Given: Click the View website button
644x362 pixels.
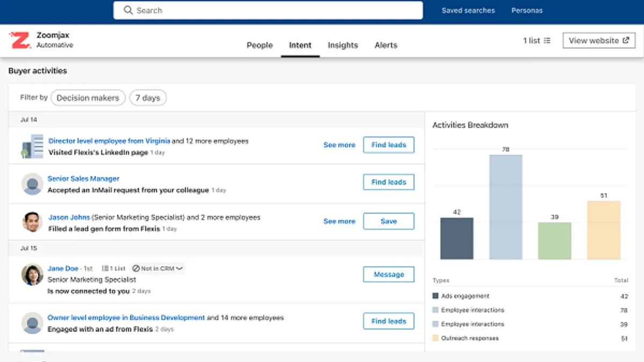Looking at the screenshot, I should (599, 41).
